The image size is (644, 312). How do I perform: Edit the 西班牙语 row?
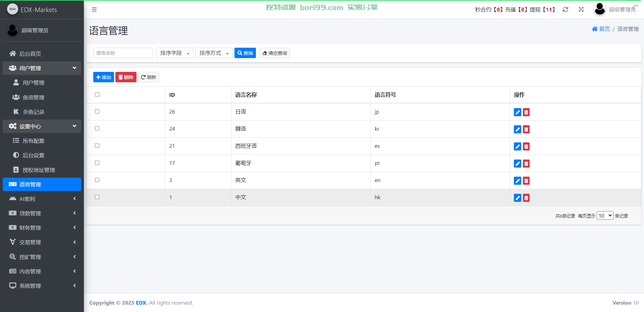point(518,146)
